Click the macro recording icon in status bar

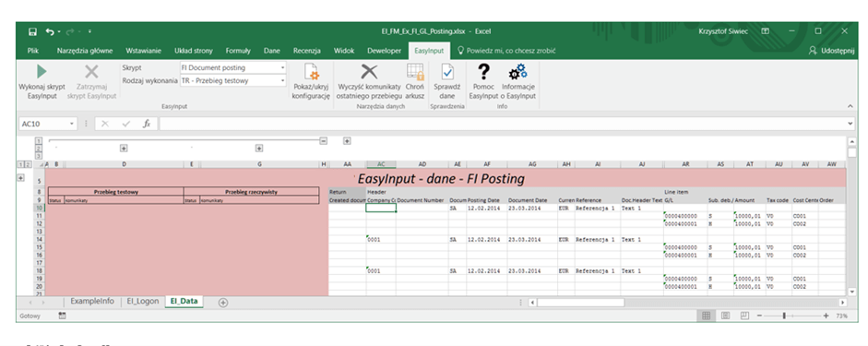click(x=62, y=315)
